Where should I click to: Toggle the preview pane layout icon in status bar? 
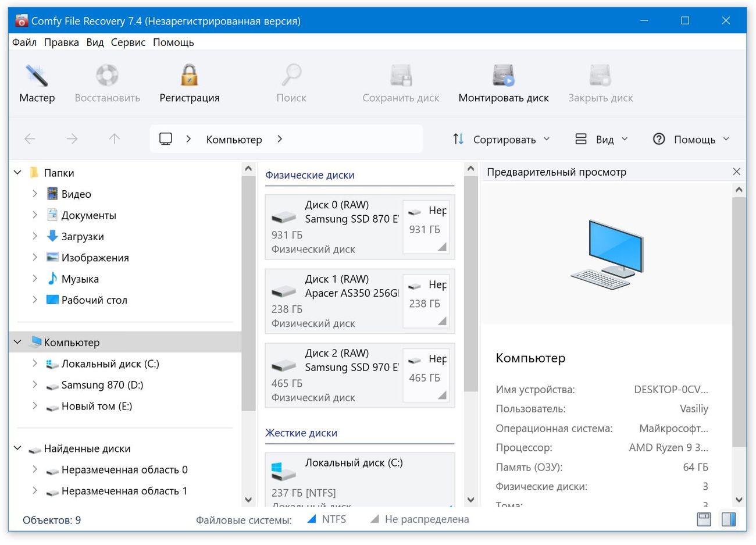729,519
